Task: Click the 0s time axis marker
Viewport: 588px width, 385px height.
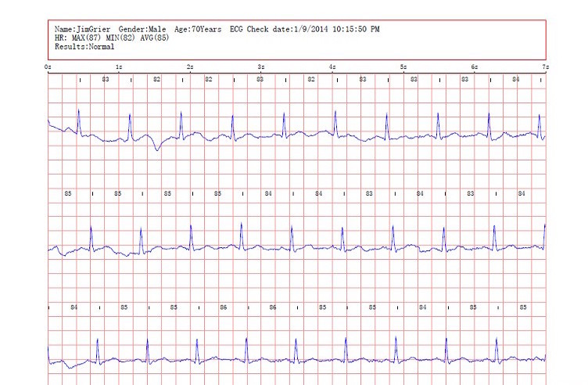Action: click(x=48, y=67)
